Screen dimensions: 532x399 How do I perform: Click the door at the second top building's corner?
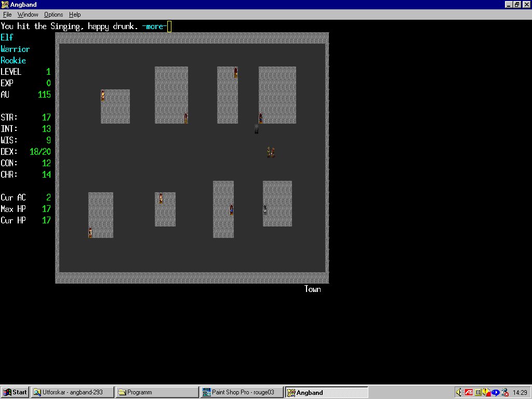tap(186, 118)
